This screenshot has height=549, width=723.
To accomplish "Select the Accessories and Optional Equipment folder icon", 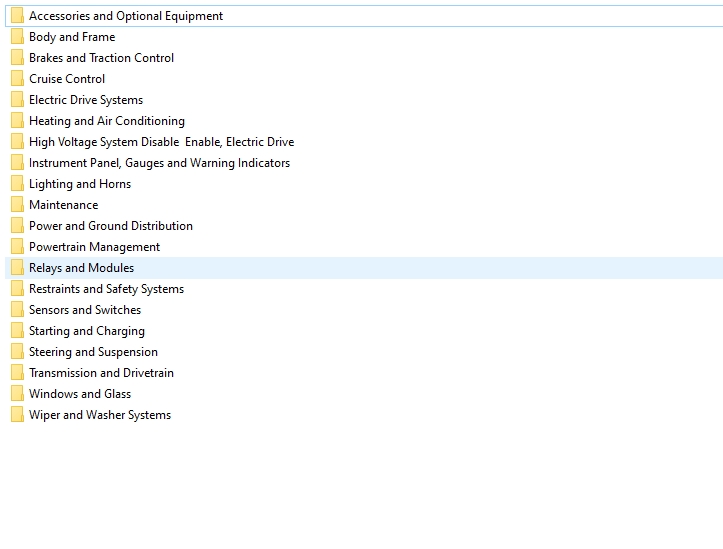I will (18, 16).
